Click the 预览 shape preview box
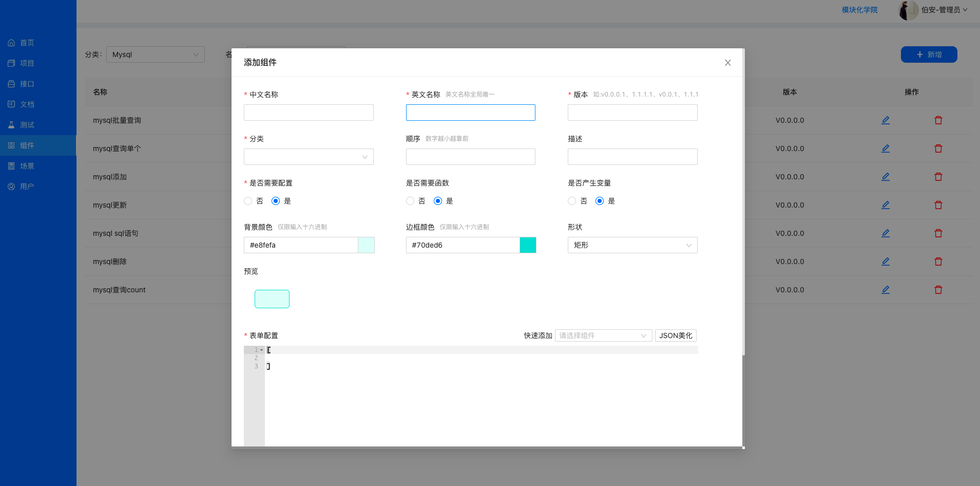This screenshot has width=980, height=486. 272,299
